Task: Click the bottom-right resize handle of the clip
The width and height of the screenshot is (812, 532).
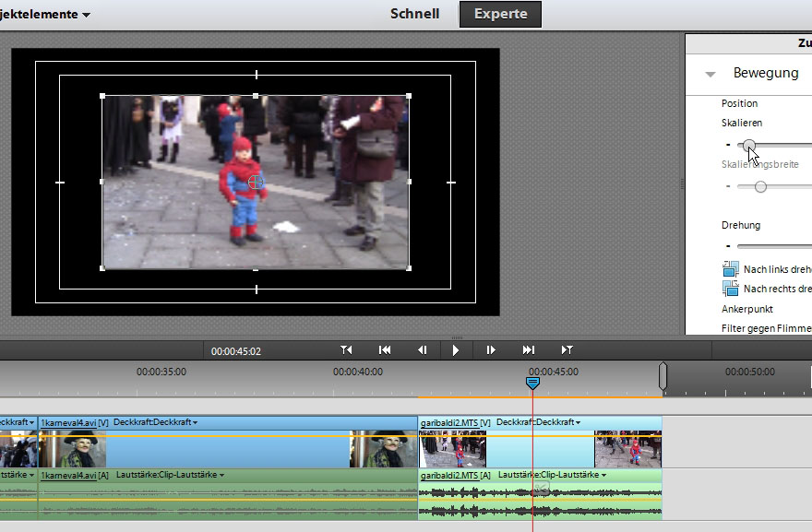Action: pyautogui.click(x=409, y=268)
